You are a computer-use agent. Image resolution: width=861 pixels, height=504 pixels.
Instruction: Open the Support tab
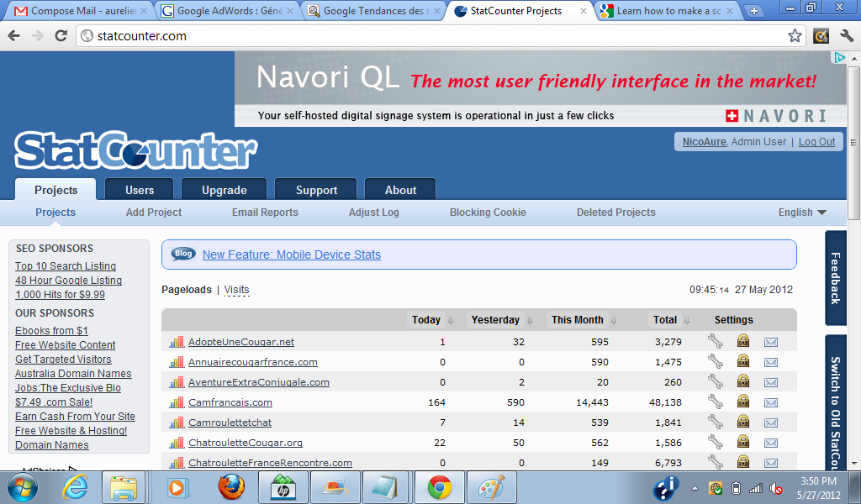(316, 190)
